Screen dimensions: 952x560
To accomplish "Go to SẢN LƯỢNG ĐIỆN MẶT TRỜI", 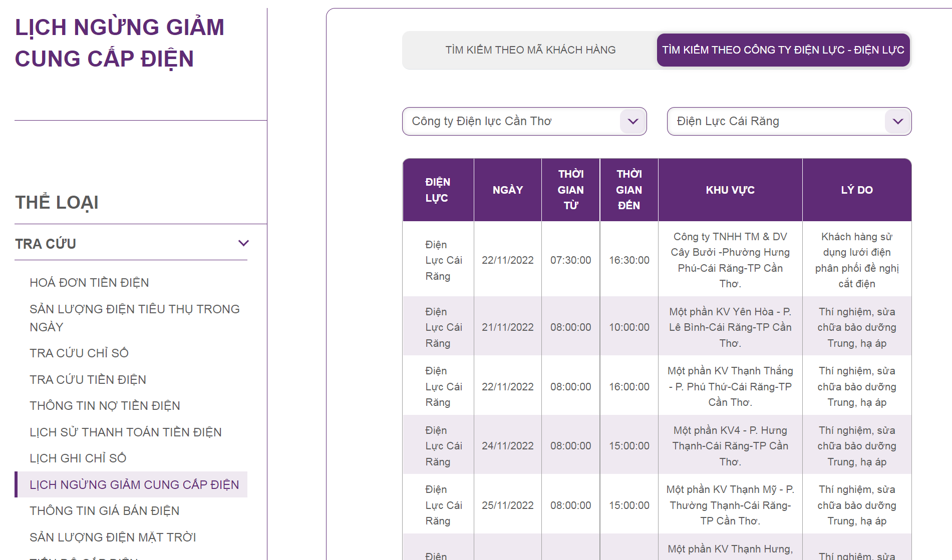I will tap(113, 537).
